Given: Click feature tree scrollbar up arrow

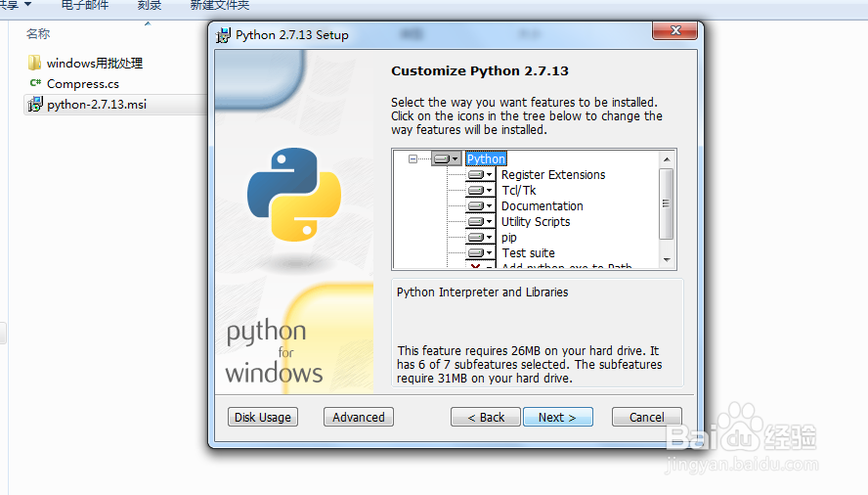Looking at the screenshot, I should (x=667, y=159).
